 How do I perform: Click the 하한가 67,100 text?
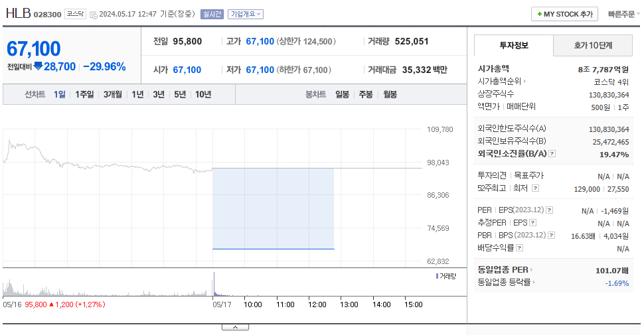(x=304, y=70)
